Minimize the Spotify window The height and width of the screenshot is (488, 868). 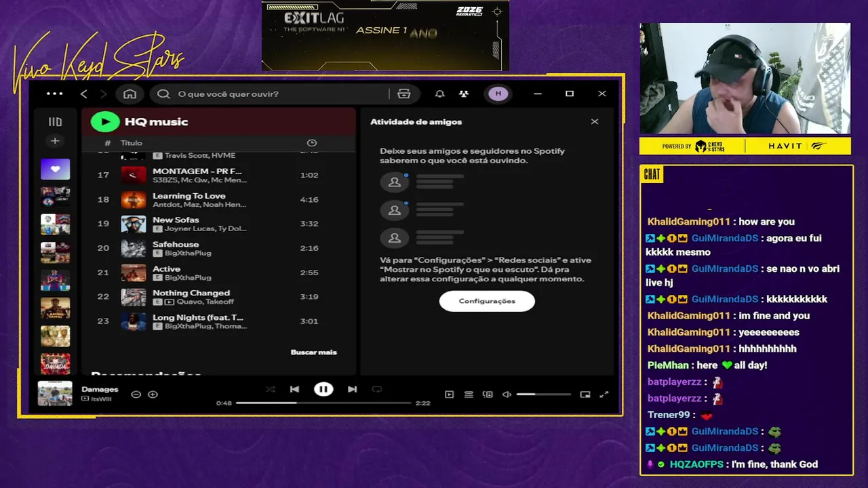pos(538,94)
